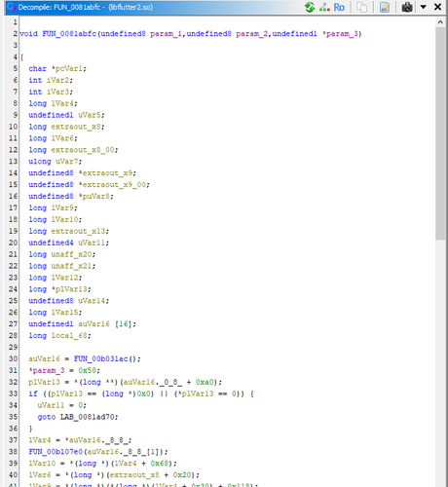This screenshot has height=487, width=448.
Task: Click uVar5 declaration variable
Action: (89, 115)
